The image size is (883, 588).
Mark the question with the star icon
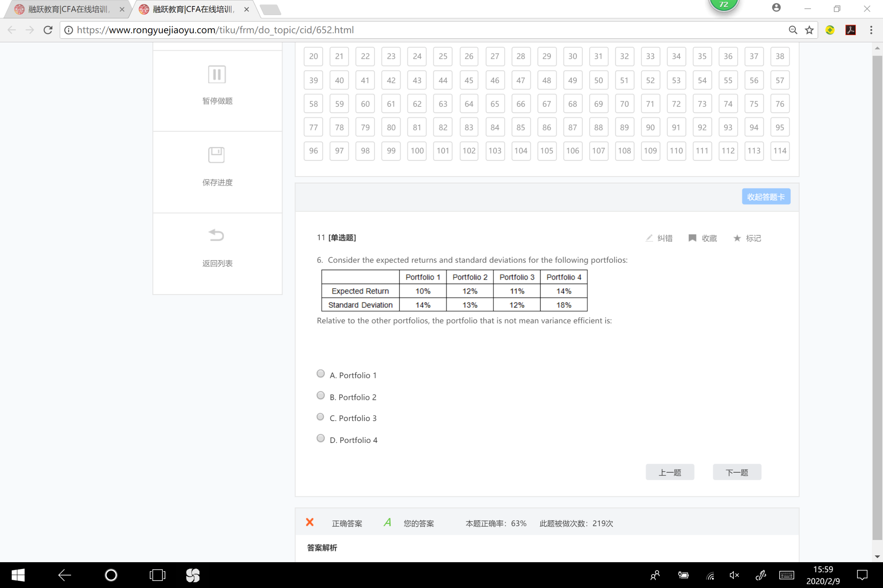click(x=737, y=238)
